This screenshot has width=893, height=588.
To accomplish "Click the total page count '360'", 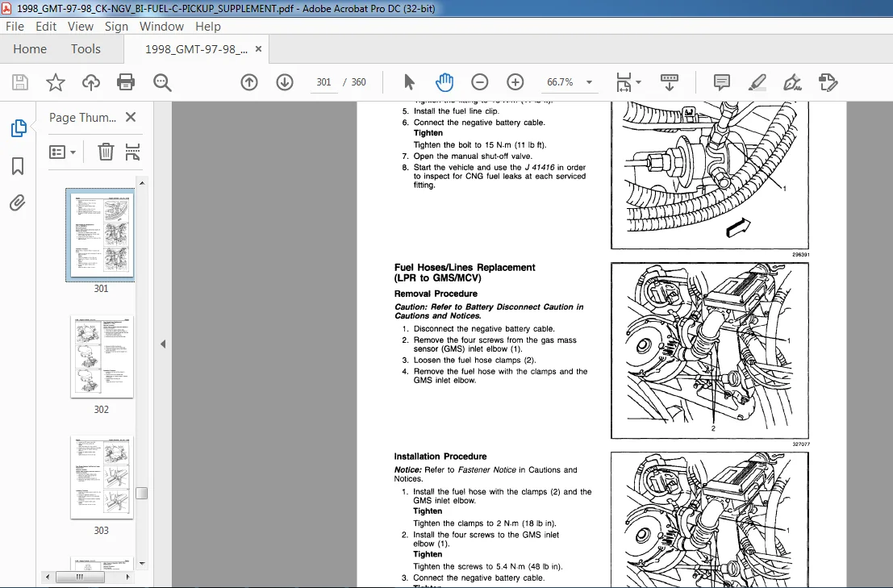I will (x=359, y=82).
